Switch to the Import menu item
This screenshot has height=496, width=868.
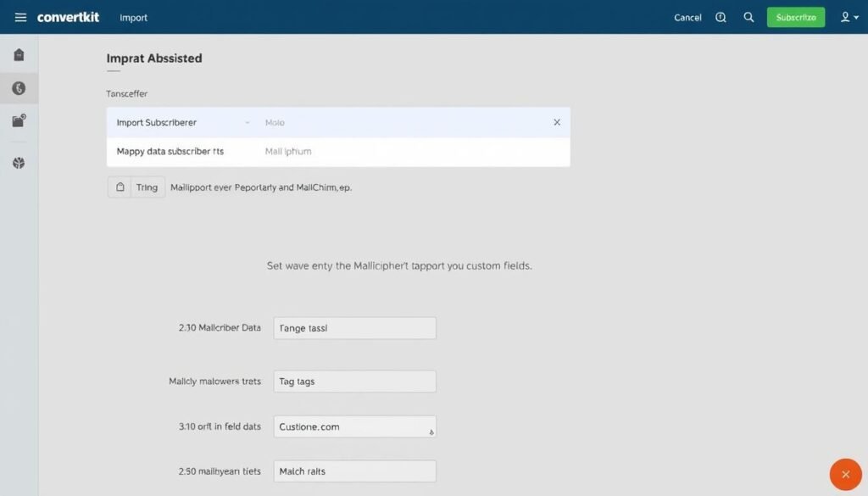pos(133,17)
